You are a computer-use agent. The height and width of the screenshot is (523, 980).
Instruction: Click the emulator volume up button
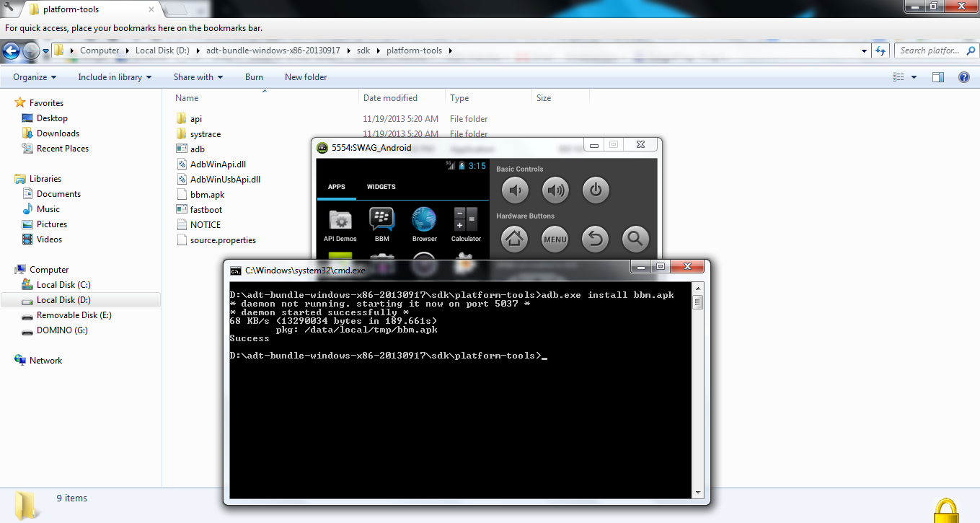(555, 190)
